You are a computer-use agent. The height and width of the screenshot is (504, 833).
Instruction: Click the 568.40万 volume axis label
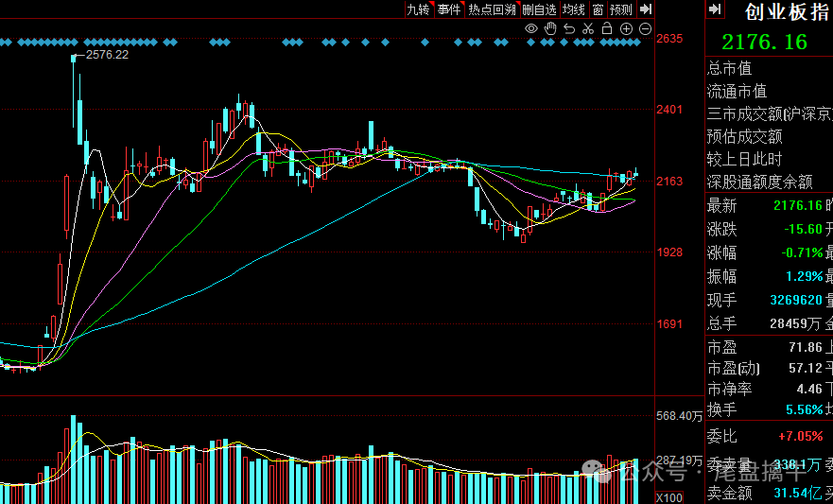(679, 416)
